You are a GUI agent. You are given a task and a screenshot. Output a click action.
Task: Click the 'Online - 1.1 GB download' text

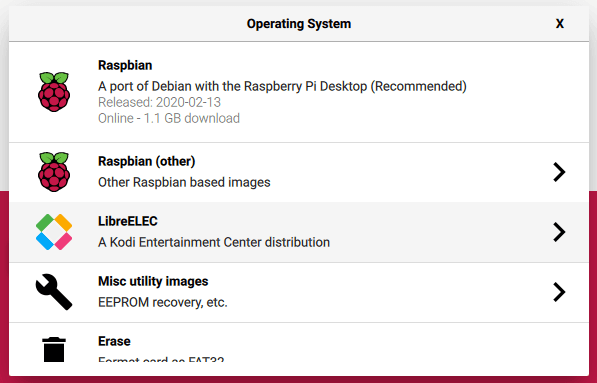pyautogui.click(x=169, y=118)
